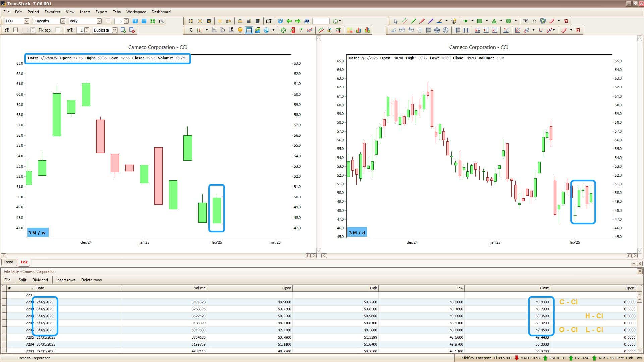This screenshot has height=362, width=644.
Task: Click the red trash can in drawing toolbar
Action: coord(566,21)
